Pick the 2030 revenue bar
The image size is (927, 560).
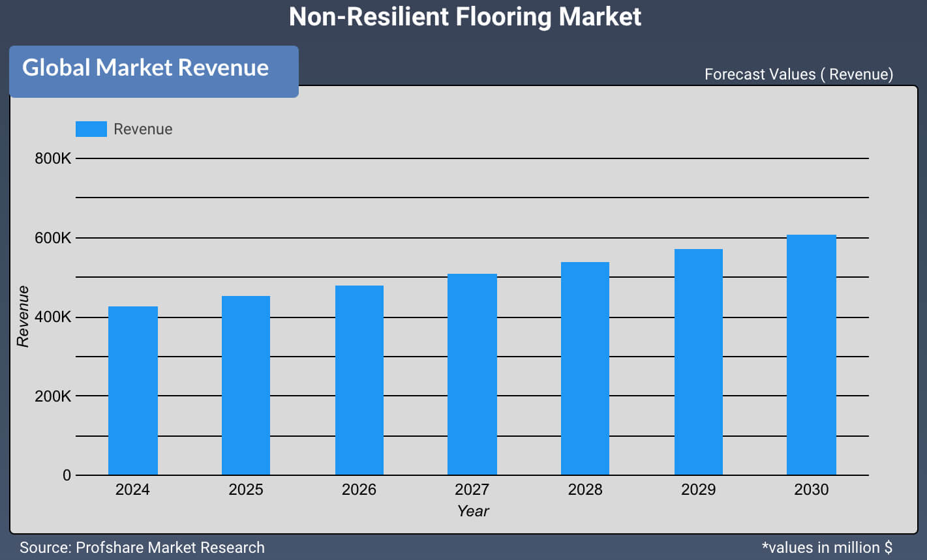812,355
